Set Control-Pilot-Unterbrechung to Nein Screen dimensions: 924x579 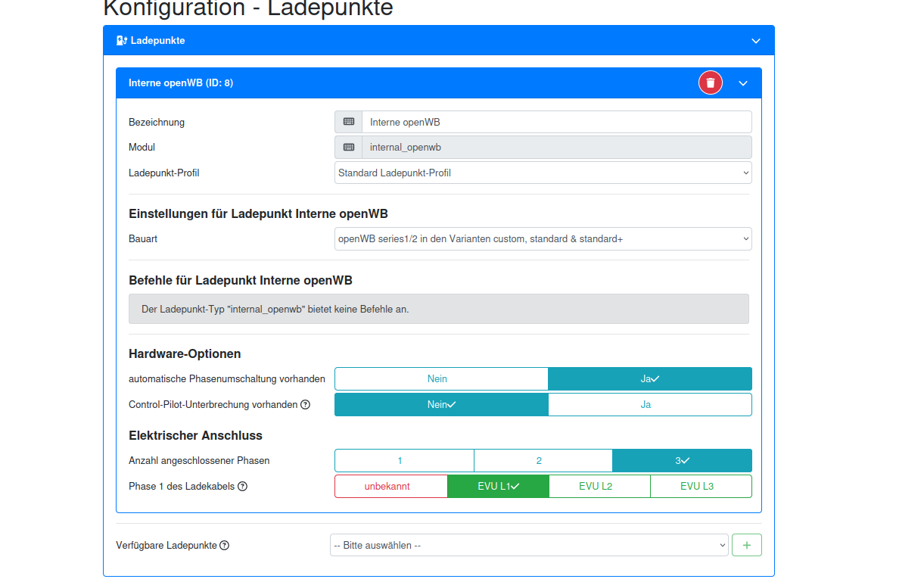tap(441, 404)
